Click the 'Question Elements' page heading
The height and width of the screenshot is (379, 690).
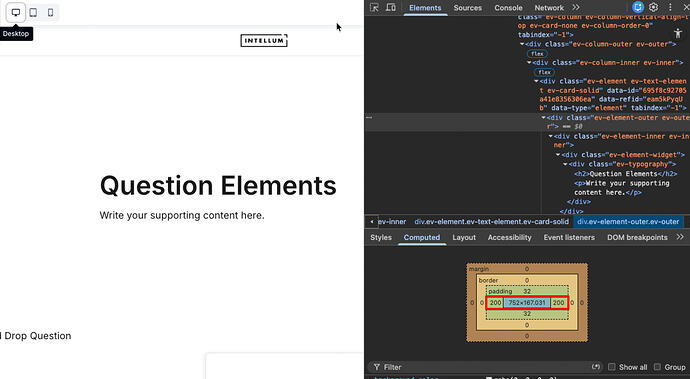(x=218, y=185)
